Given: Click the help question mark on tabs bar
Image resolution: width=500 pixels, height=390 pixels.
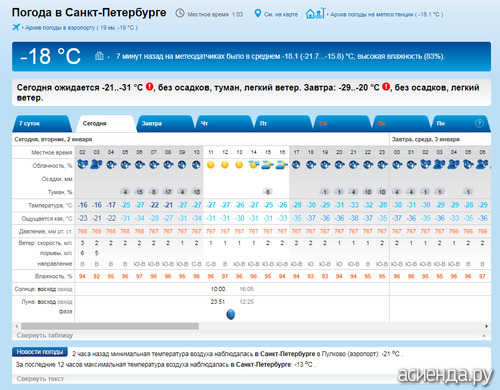Looking at the screenshot, I should pos(479,123).
